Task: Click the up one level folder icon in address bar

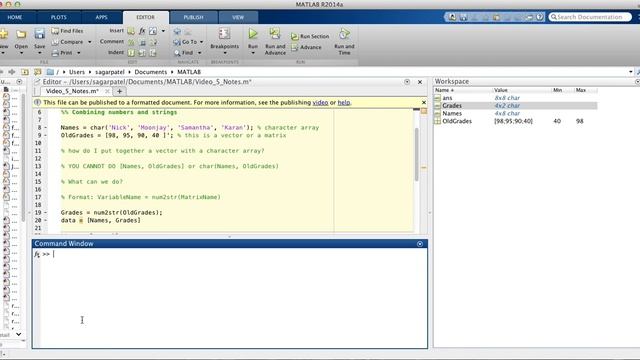Action: click(25, 72)
